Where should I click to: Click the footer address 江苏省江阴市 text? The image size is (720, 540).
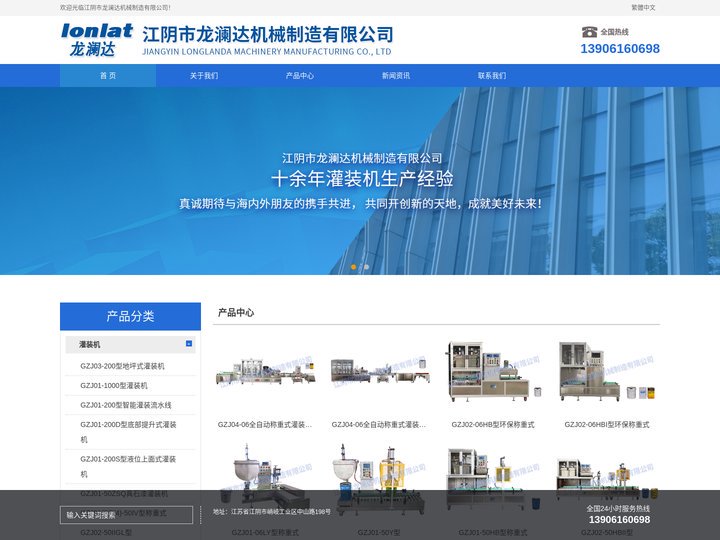coord(272,512)
